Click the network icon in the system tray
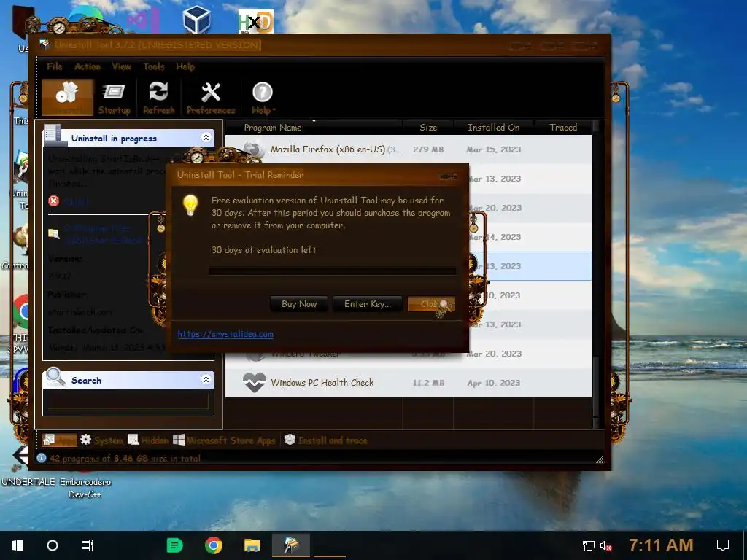 pyautogui.click(x=589, y=545)
